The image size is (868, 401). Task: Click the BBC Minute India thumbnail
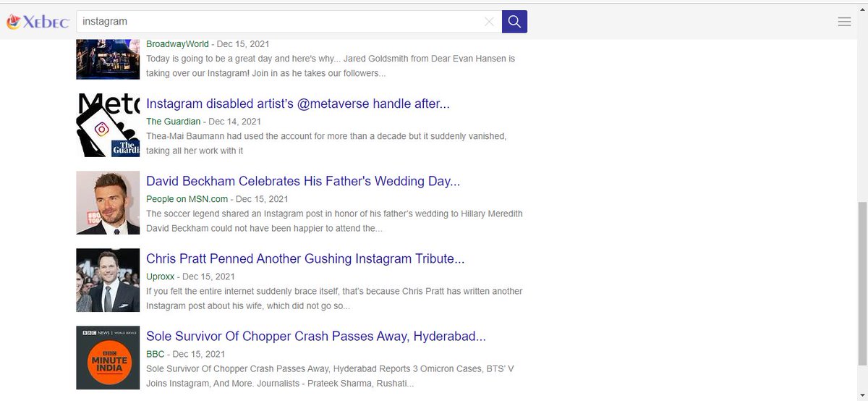point(108,358)
